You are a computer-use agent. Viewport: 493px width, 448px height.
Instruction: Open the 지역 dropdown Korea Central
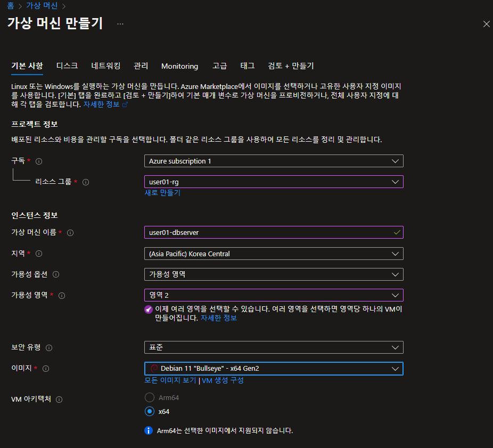click(274, 254)
